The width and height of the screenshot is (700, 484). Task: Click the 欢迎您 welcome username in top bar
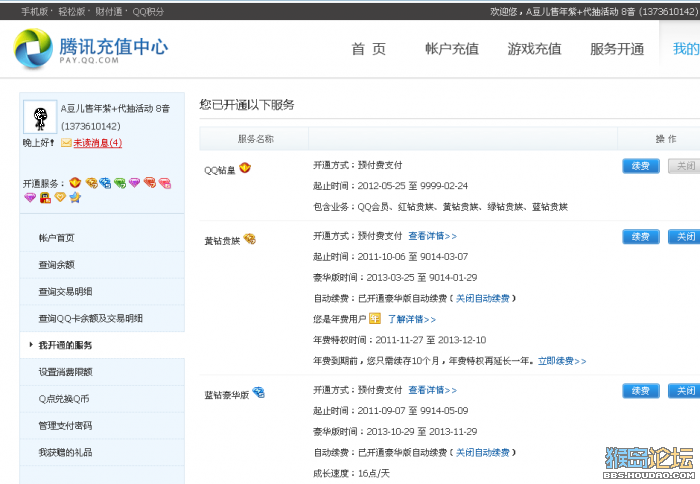[x=594, y=12]
